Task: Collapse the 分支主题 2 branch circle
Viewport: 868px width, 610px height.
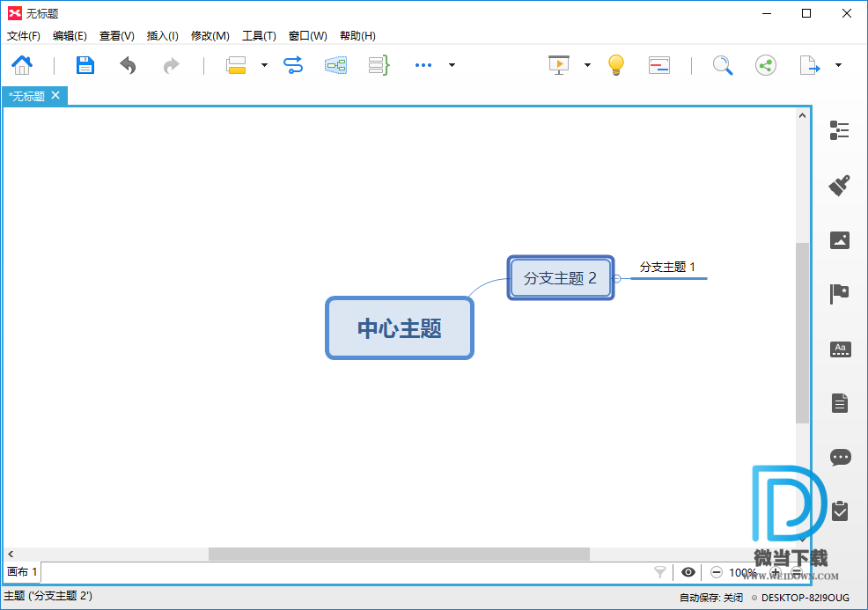Action: (617, 278)
